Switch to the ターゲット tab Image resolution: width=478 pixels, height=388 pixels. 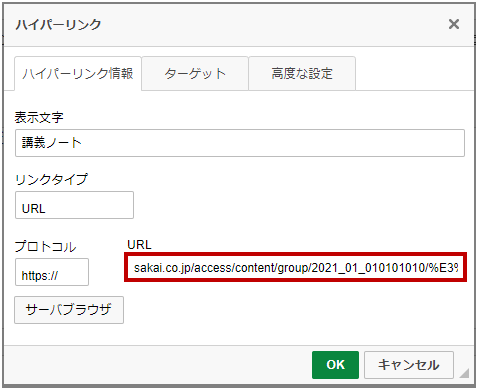tap(195, 73)
